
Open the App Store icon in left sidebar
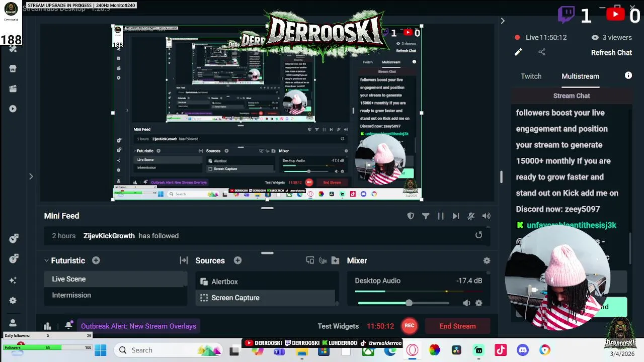tap(13, 69)
